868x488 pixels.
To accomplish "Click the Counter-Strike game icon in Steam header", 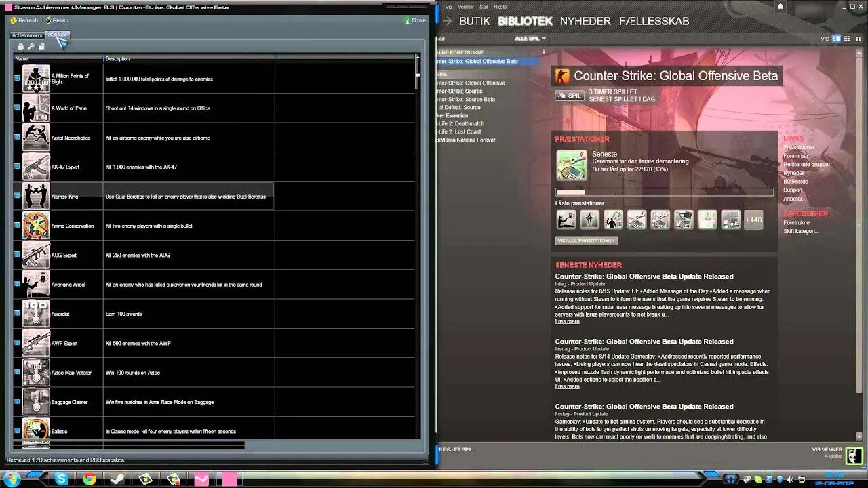I will point(562,75).
